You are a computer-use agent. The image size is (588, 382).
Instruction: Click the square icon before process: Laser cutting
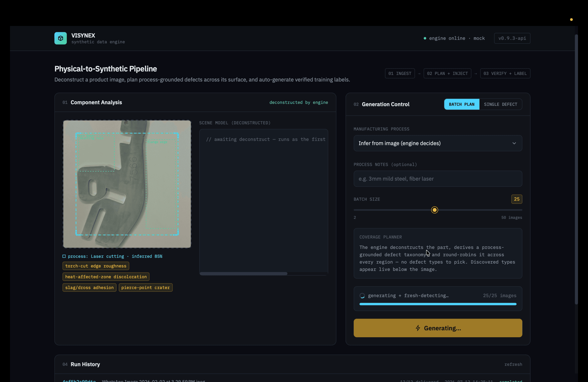64,256
